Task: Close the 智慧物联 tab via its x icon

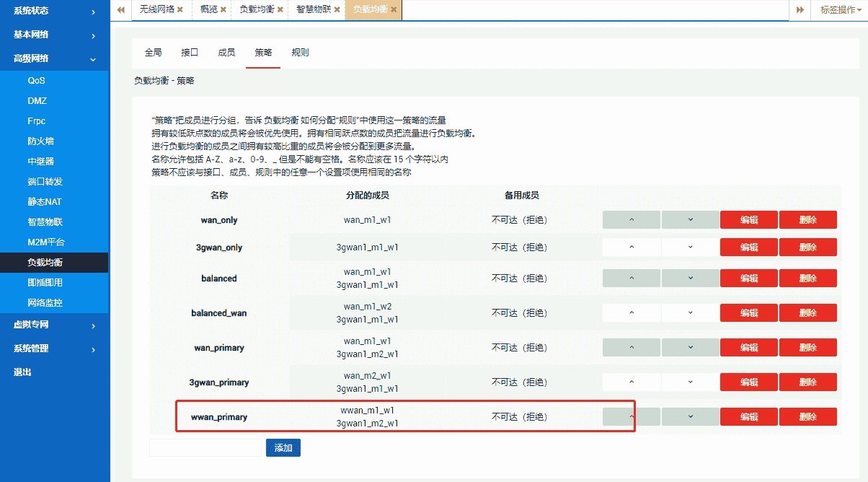Action: coord(337,10)
